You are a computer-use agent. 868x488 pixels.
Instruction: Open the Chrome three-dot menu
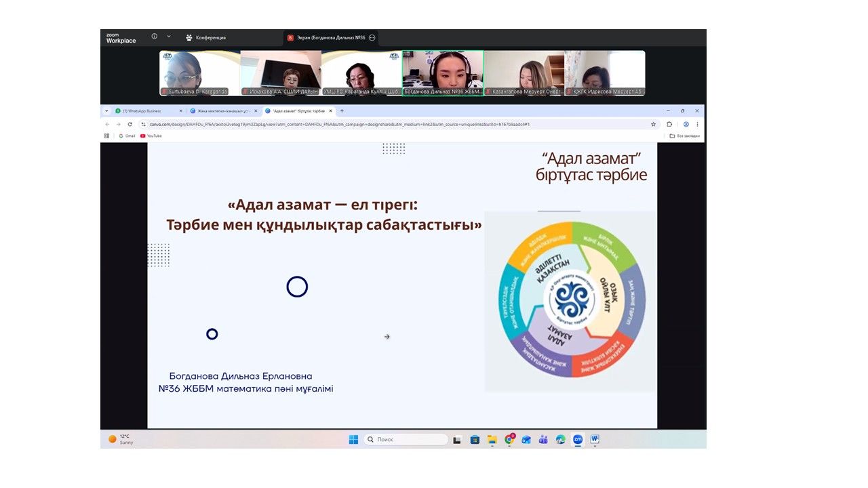tap(697, 125)
